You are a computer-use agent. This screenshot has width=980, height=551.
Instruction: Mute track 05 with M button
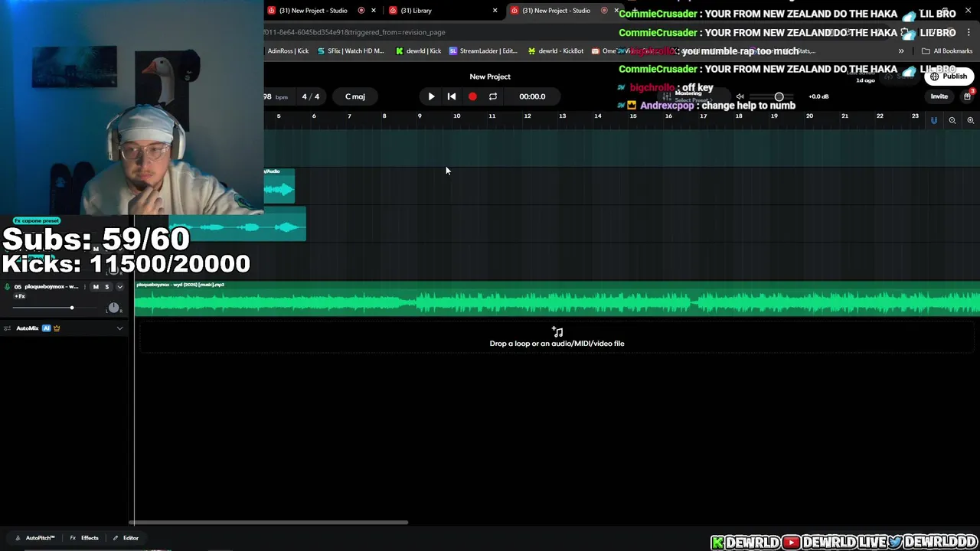(96, 287)
